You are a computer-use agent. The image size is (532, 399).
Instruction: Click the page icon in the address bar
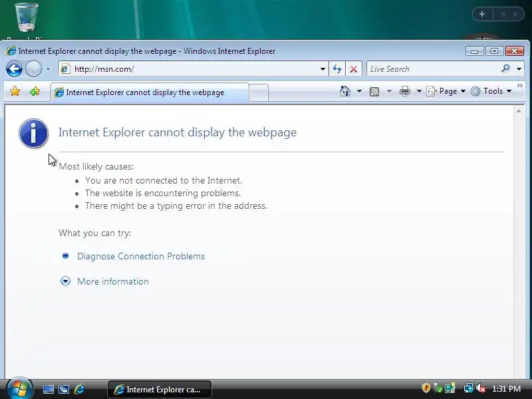tap(65, 69)
